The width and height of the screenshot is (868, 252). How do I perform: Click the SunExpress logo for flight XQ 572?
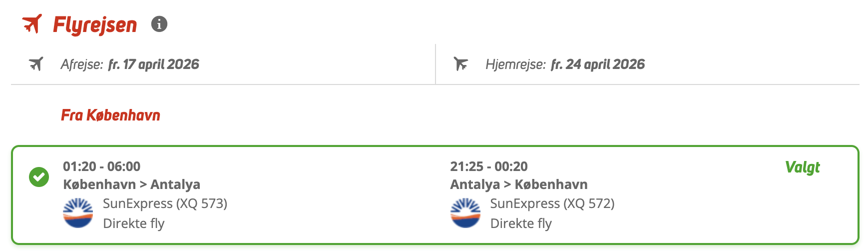coord(465,213)
